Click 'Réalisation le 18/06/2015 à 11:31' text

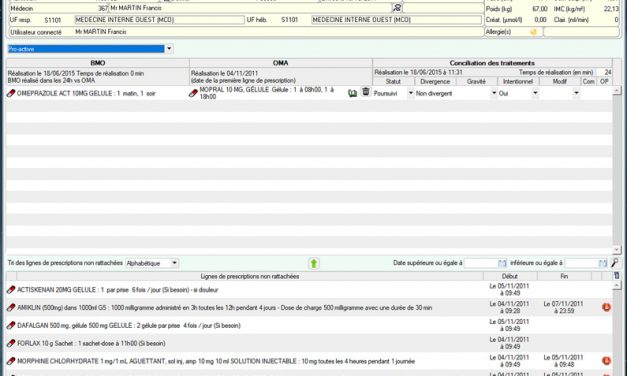418,72
